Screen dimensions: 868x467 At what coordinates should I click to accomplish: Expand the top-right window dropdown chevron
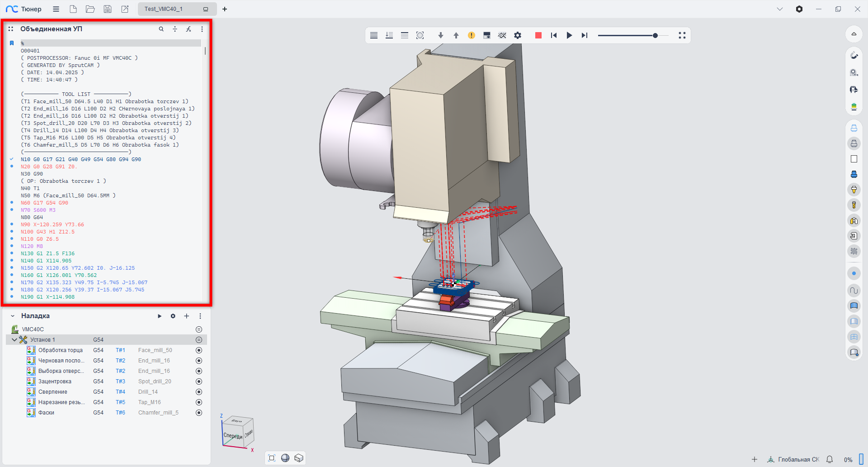[780, 9]
